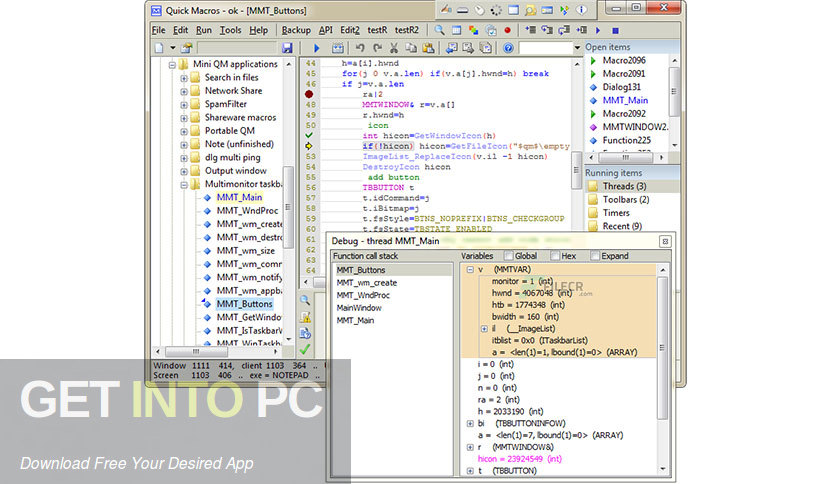
Task: Click the Cut scissors icon
Action: [x=394, y=48]
